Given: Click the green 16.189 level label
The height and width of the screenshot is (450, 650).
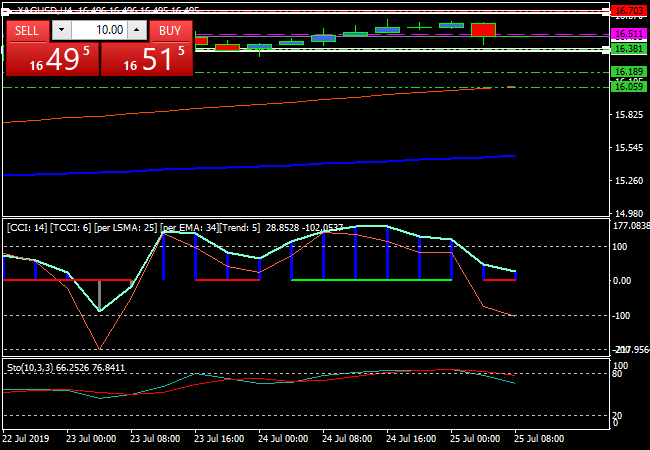Looking at the screenshot, I should click(627, 72).
